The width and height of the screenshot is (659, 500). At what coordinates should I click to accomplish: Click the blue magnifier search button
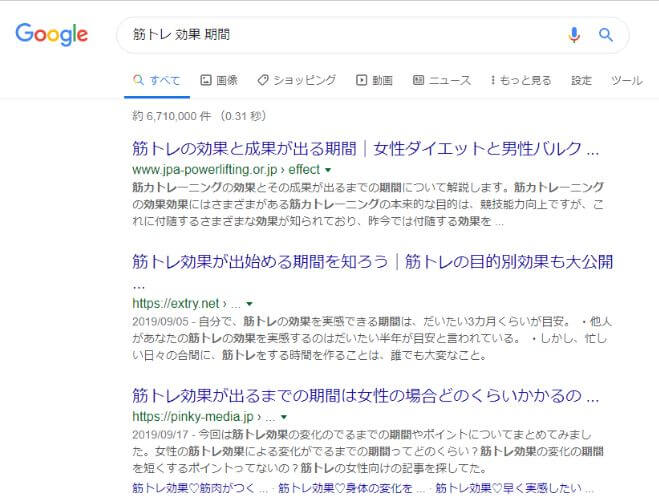606,34
